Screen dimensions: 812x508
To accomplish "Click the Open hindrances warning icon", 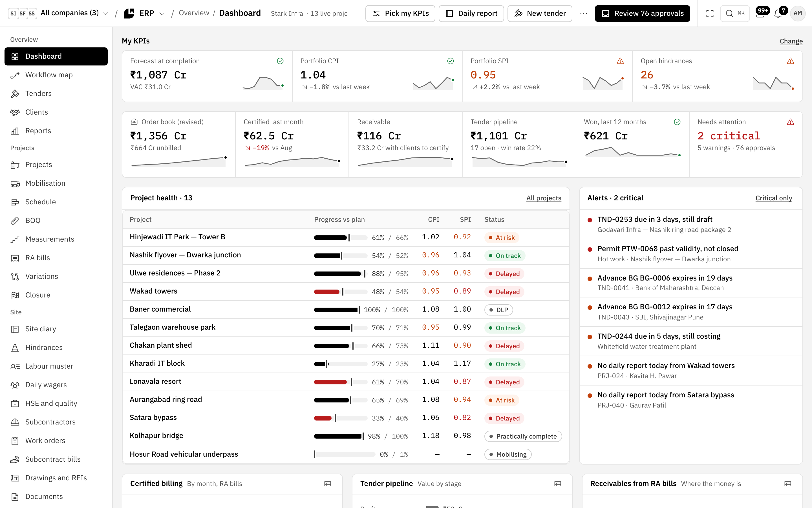I will tap(791, 61).
